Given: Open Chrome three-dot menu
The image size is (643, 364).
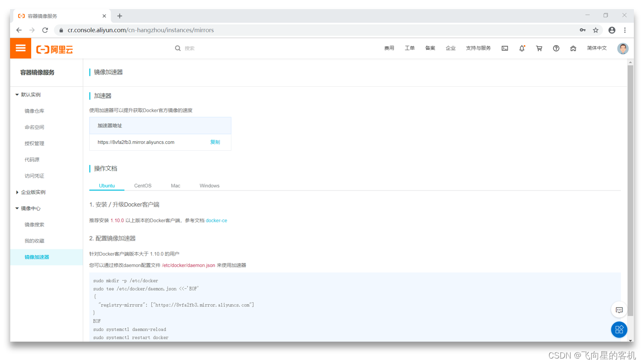Looking at the screenshot, I should [x=625, y=30].
